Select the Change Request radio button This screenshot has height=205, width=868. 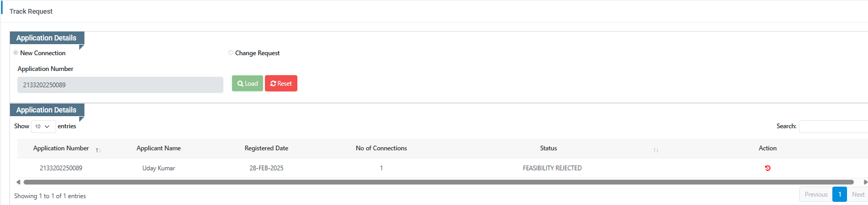(231, 53)
